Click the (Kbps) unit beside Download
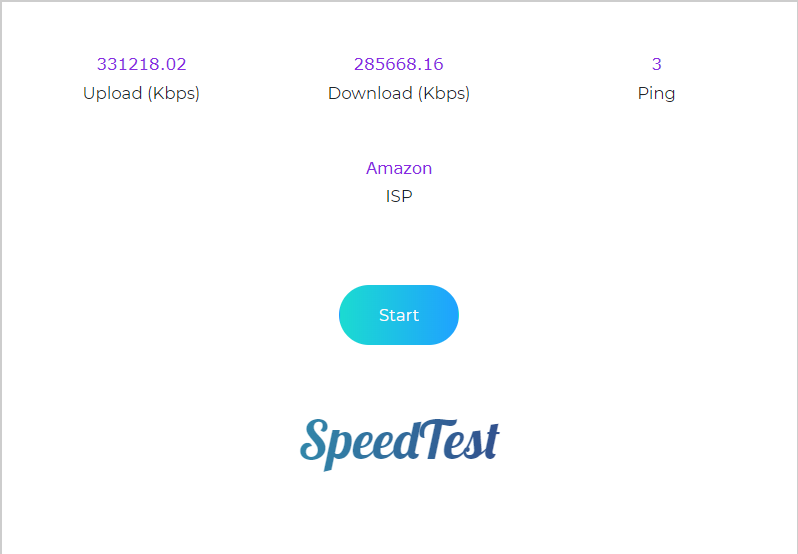Viewport: 798px width, 554px height. tap(444, 94)
